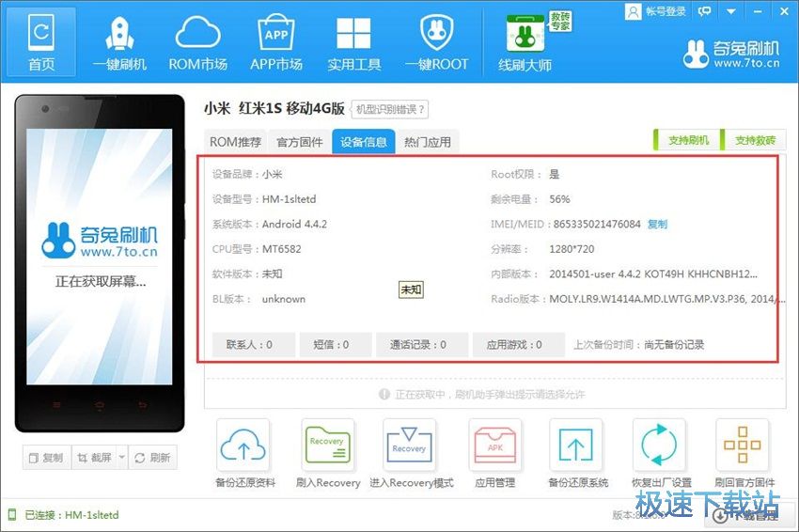Click phone screen preview image

pos(100,257)
